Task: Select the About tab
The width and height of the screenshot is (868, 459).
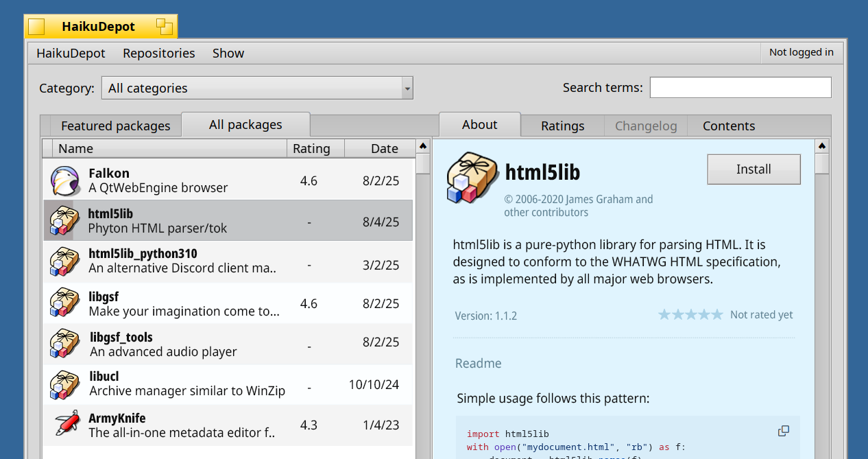Action: pyautogui.click(x=480, y=125)
